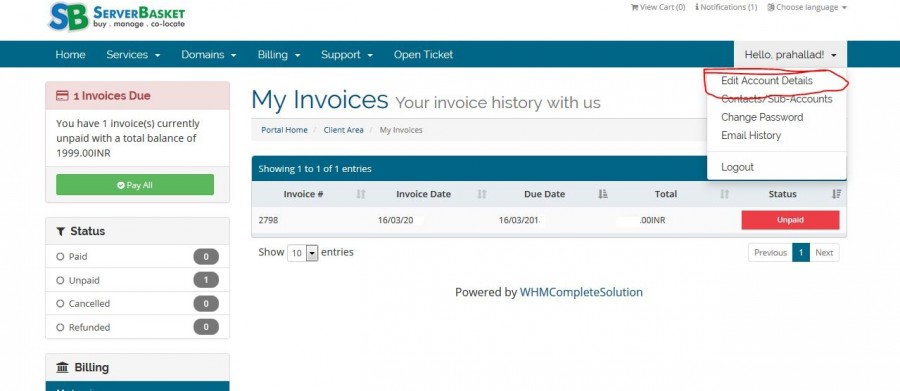Open Client Area breadcrumb
This screenshot has height=391, width=900.
[x=343, y=130]
